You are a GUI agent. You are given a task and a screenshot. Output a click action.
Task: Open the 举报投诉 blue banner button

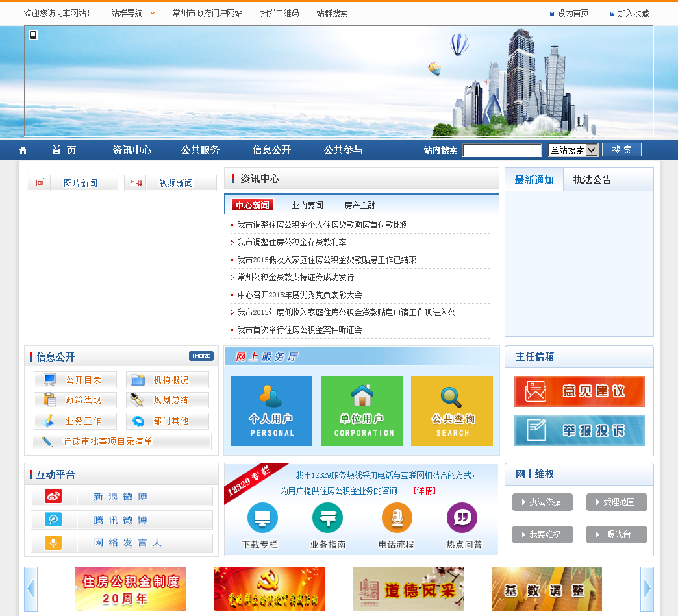[x=579, y=430]
